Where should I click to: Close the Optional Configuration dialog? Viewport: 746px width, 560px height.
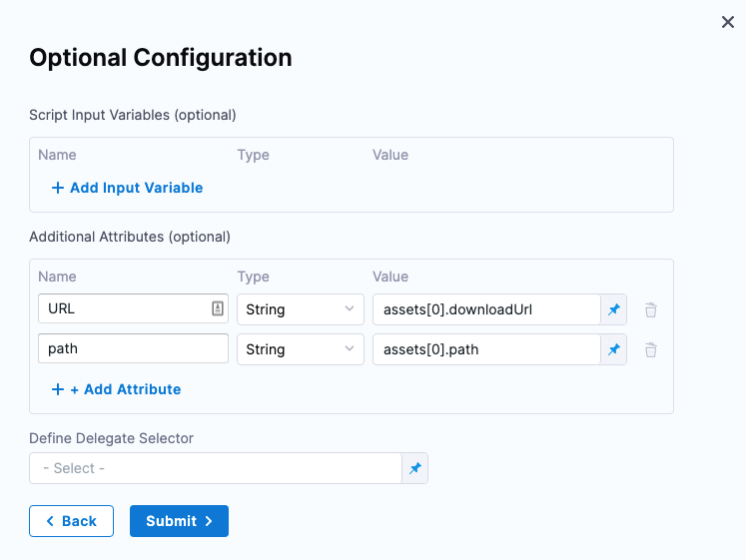(x=728, y=22)
